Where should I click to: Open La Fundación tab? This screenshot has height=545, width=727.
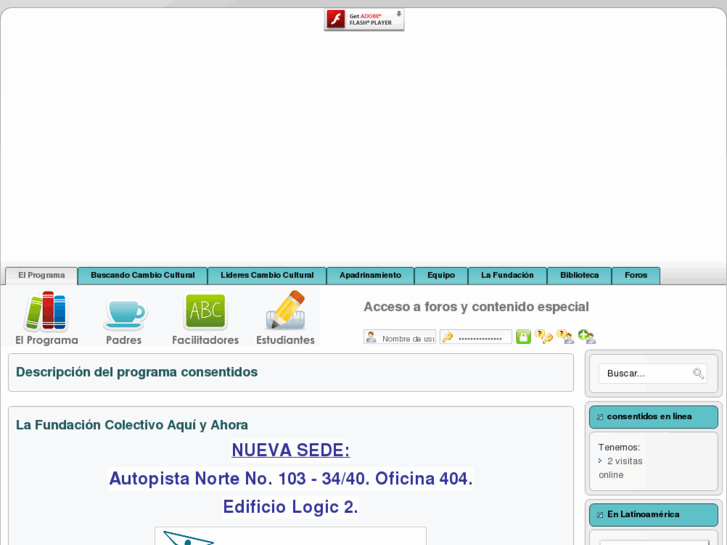(x=507, y=276)
